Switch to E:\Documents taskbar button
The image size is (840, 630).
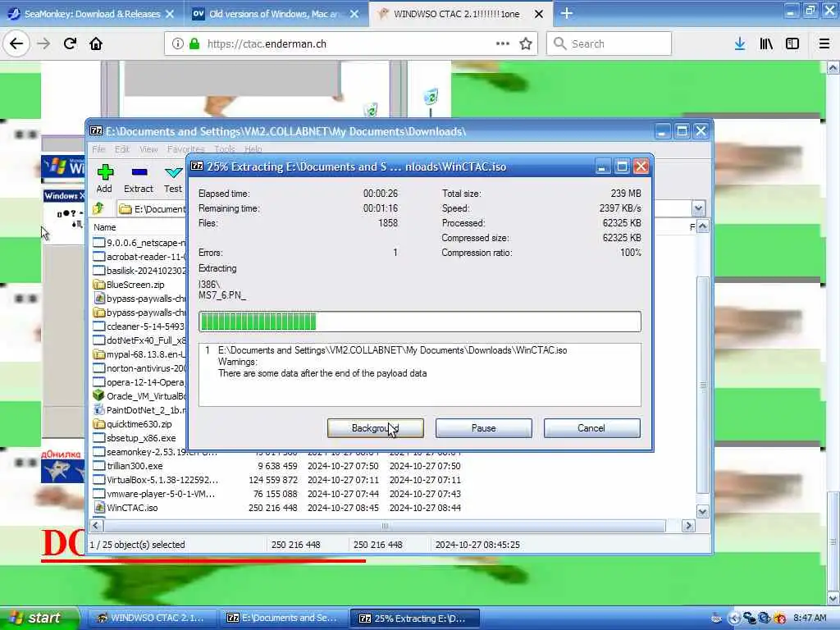284,618
